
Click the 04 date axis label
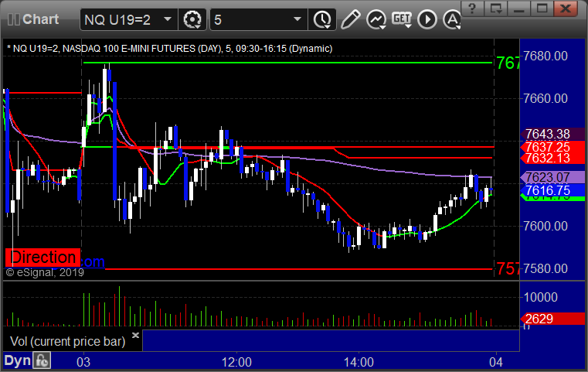496,362
